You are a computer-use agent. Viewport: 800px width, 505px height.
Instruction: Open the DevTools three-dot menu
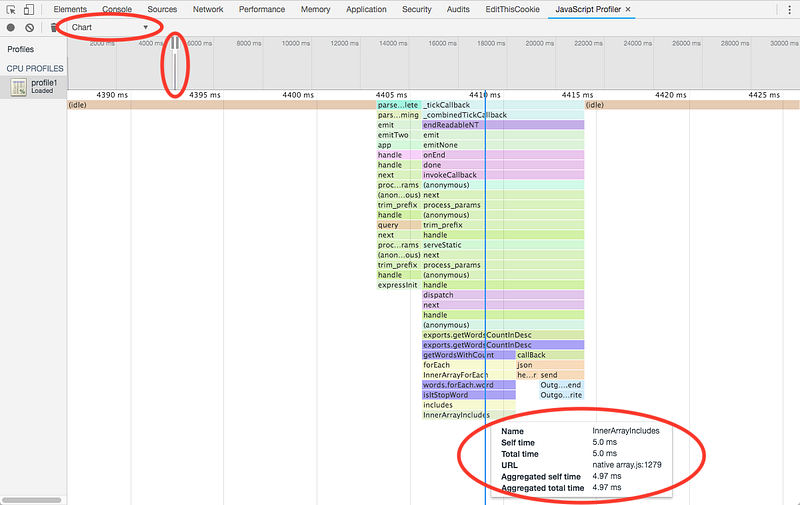(789, 9)
